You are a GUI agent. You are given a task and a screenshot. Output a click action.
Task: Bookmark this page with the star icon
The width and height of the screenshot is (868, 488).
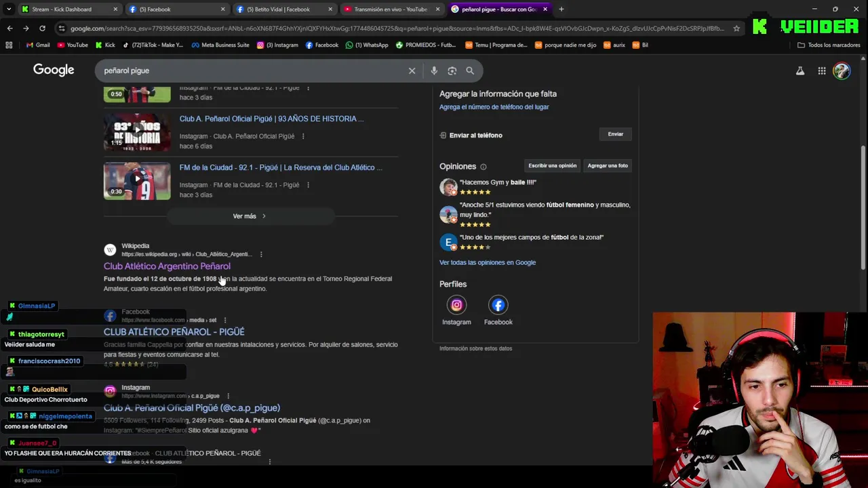click(737, 28)
